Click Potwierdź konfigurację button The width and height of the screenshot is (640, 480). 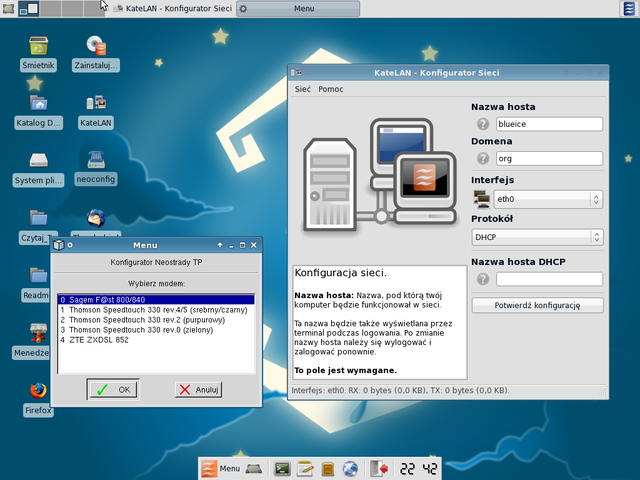click(x=537, y=305)
